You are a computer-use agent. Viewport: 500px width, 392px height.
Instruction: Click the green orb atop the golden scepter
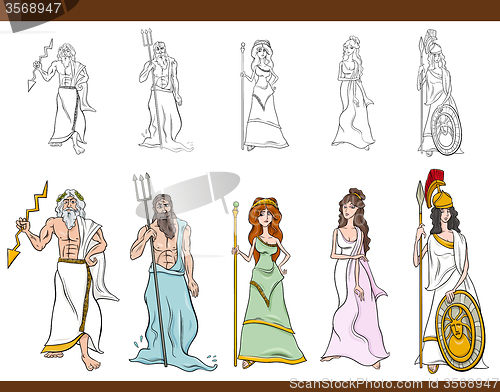[236, 204]
